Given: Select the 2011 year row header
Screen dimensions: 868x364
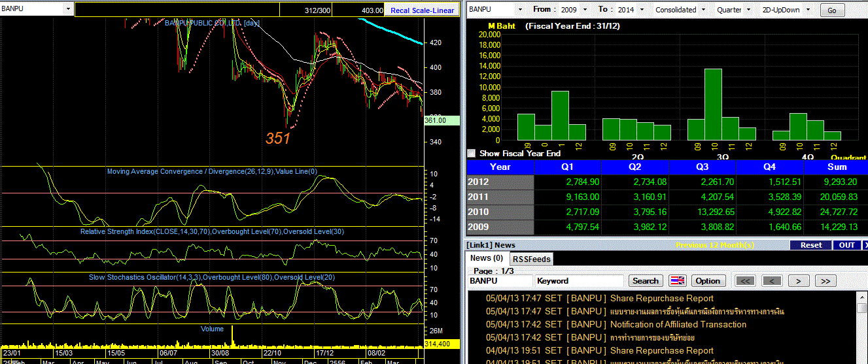Looking at the screenshot, I should click(500, 197).
